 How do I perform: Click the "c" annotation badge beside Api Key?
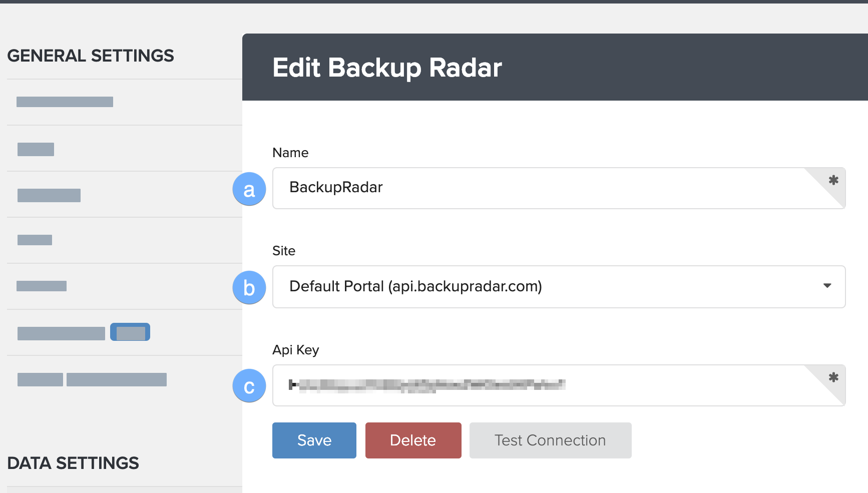[x=249, y=386]
